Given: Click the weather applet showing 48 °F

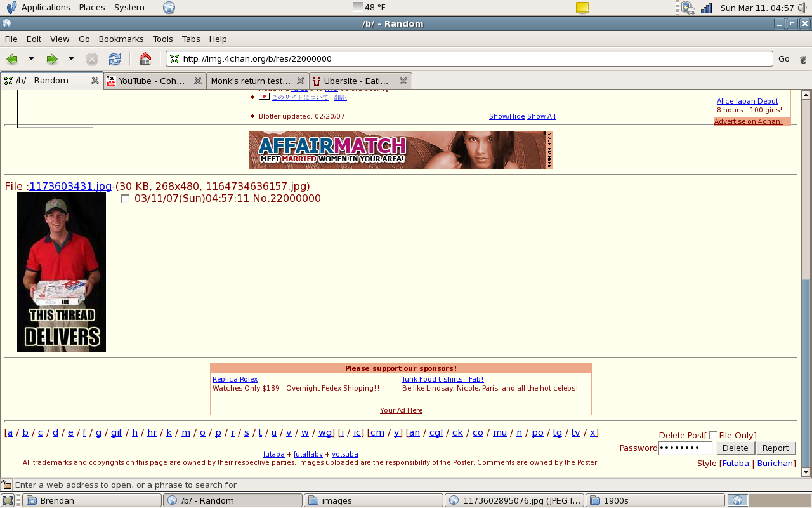Looking at the screenshot, I should [x=369, y=8].
